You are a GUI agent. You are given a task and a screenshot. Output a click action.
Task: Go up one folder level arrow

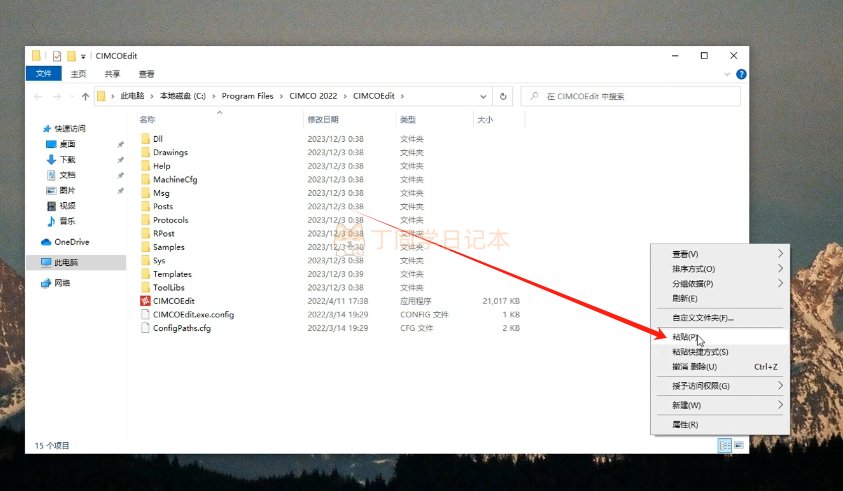click(85, 96)
